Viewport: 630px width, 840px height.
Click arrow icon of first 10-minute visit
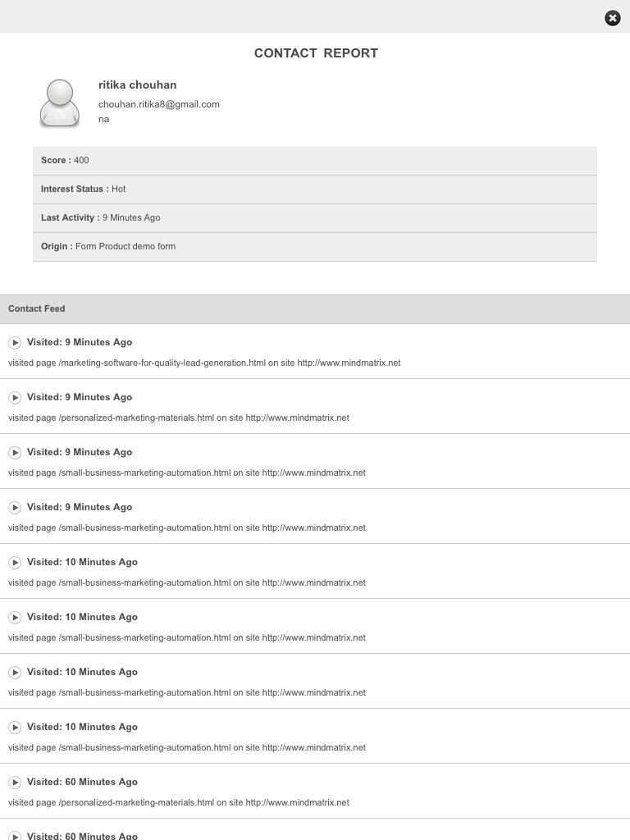tap(15, 563)
